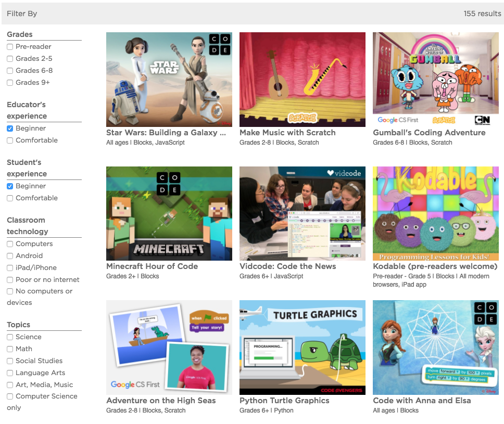Click the Filter By header text

coord(22,14)
